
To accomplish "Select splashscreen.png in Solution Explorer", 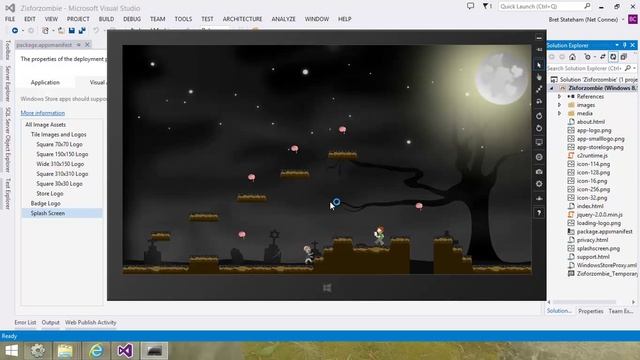I will pos(598,248).
